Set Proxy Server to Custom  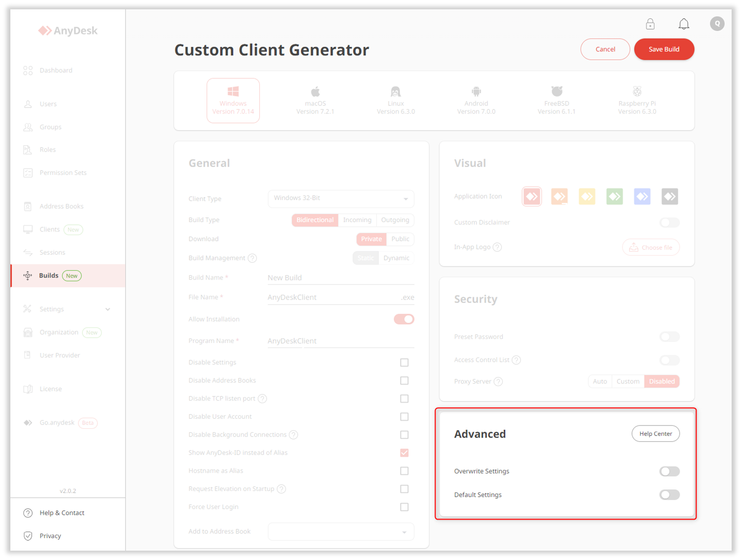coord(628,381)
